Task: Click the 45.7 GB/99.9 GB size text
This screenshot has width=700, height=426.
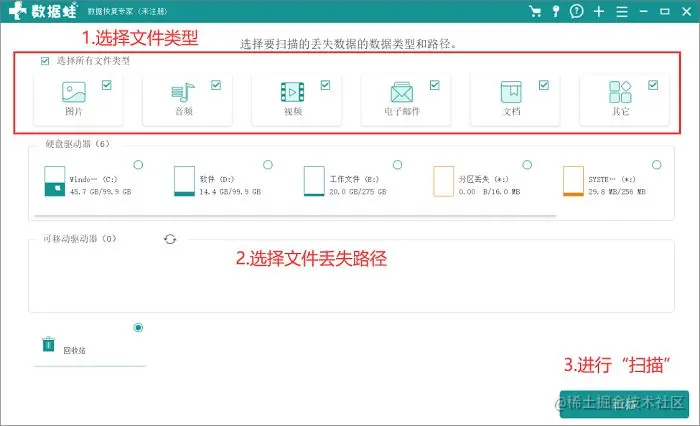Action: coord(100,192)
